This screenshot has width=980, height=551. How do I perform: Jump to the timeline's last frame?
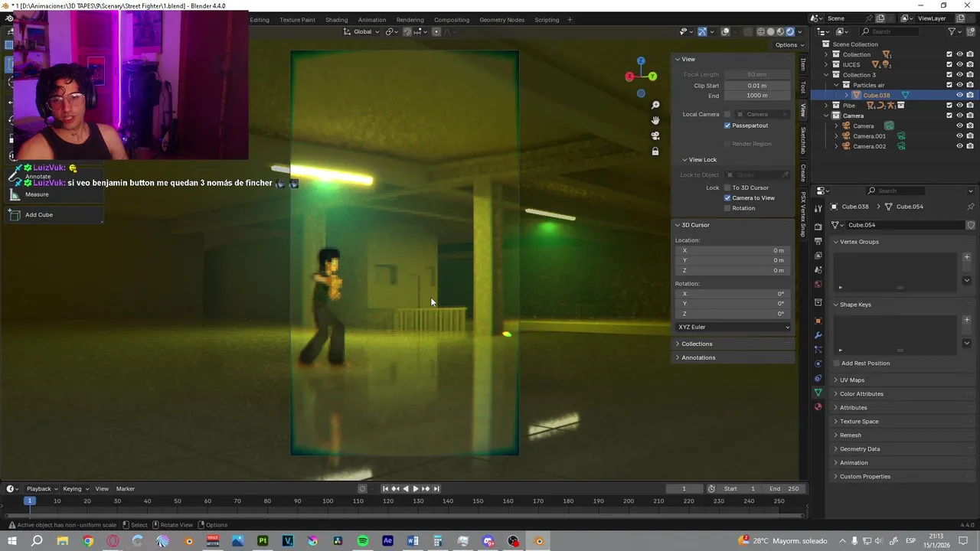click(436, 489)
